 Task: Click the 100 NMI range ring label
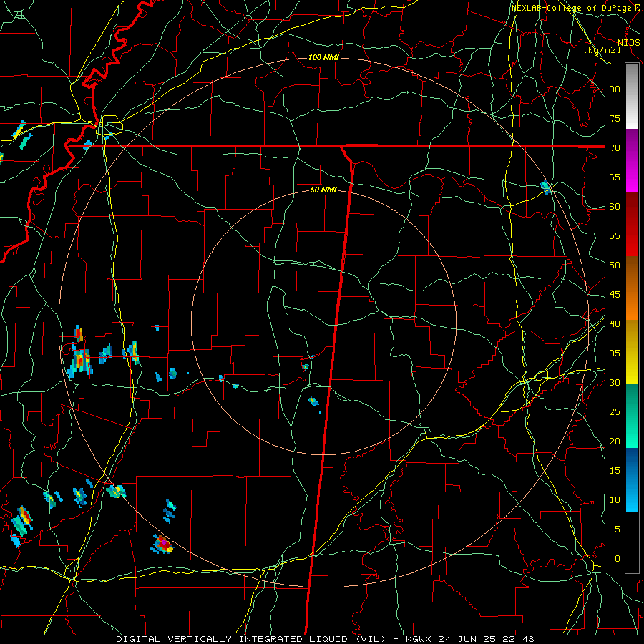click(323, 57)
